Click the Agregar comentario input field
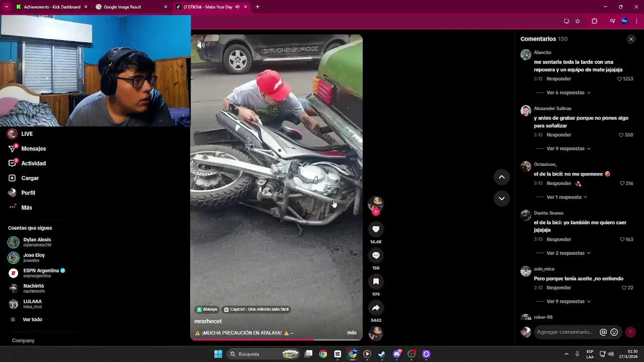 coord(566,332)
